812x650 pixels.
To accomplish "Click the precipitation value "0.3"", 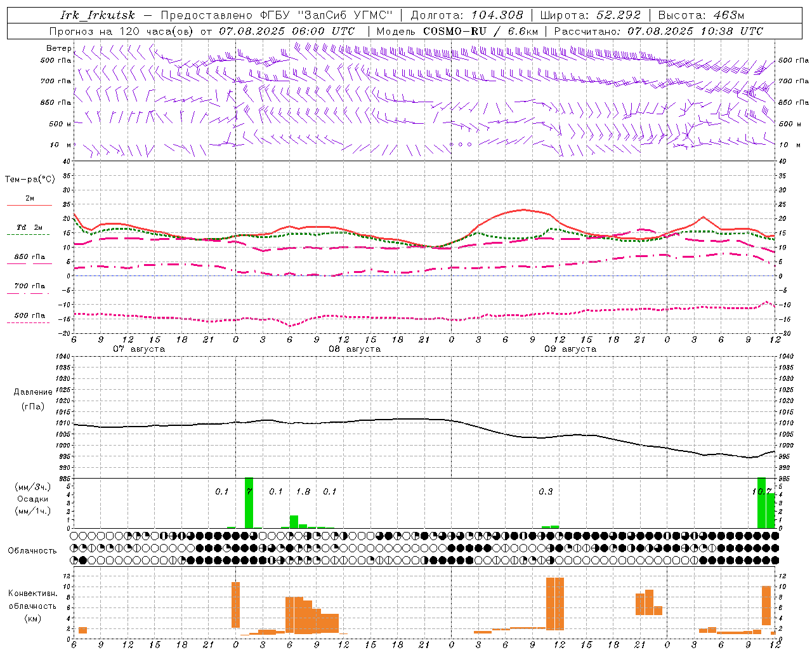I will click(546, 492).
